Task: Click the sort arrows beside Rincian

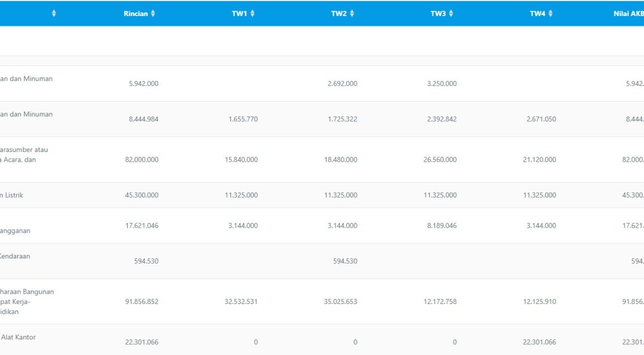Action: [x=153, y=13]
